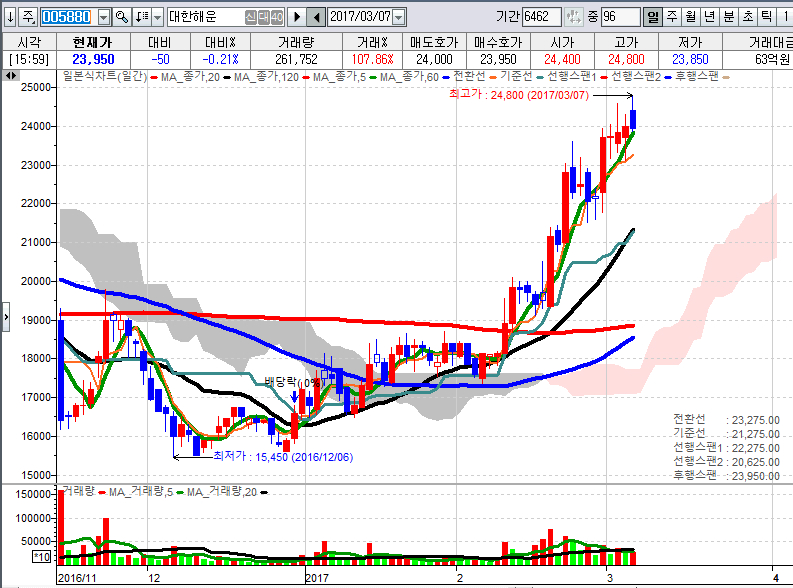This screenshot has width=793, height=588.
Task: Click the period sync icon beside 기간 field
Action: [573, 17]
